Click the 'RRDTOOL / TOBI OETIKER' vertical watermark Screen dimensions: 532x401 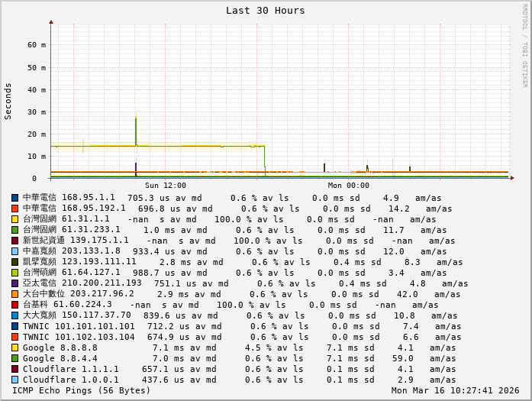pyautogui.click(x=524, y=44)
